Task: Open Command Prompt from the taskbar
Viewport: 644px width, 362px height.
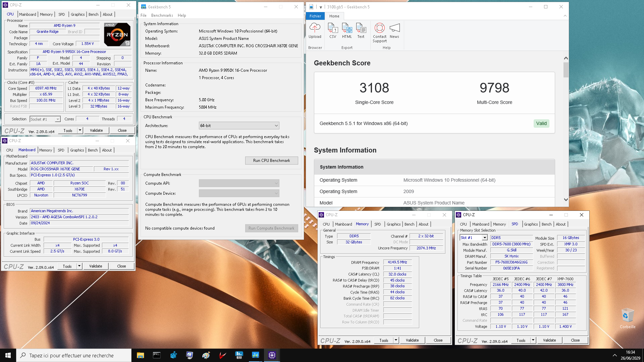Action: click(157, 355)
